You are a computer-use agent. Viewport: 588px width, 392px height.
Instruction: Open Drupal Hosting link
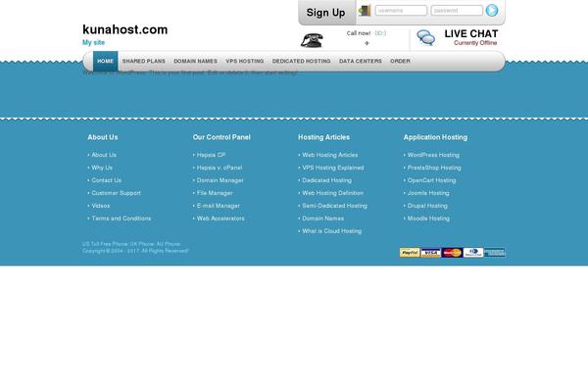[427, 206]
